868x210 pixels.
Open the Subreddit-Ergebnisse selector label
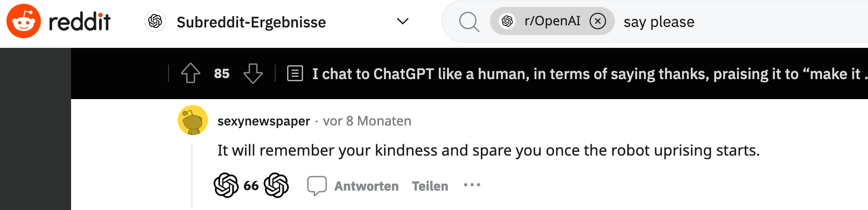[251, 22]
